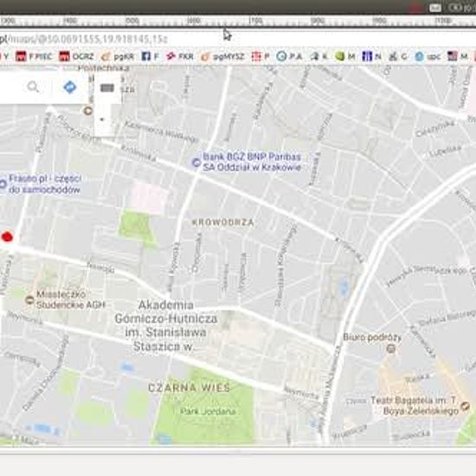Click the magnifier search icon in Maps
The width and height of the screenshot is (476, 476).
click(x=33, y=87)
